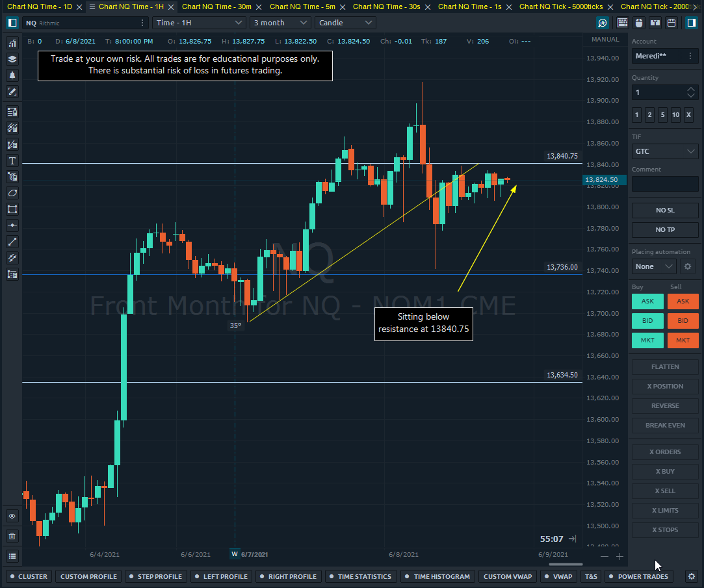Viewport: 704px width, 588px height.
Task: Open the Fibonacci arcs tool group
Action: [x=12, y=177]
